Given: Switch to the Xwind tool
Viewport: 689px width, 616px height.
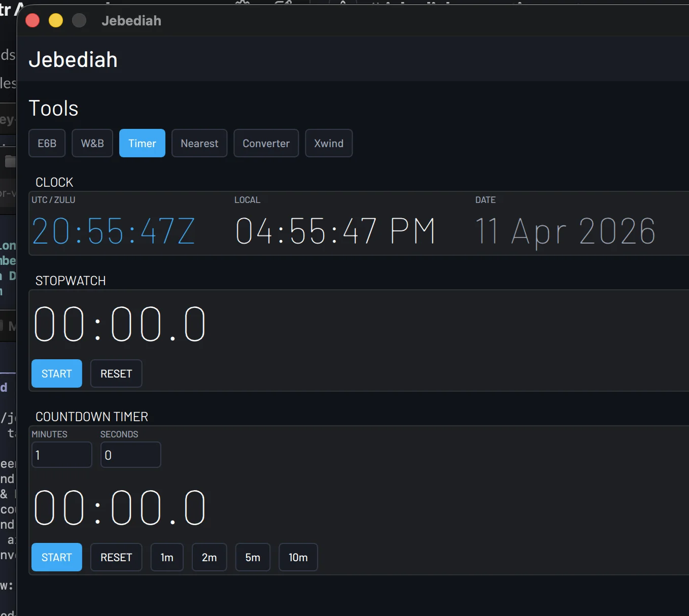Looking at the screenshot, I should [328, 143].
